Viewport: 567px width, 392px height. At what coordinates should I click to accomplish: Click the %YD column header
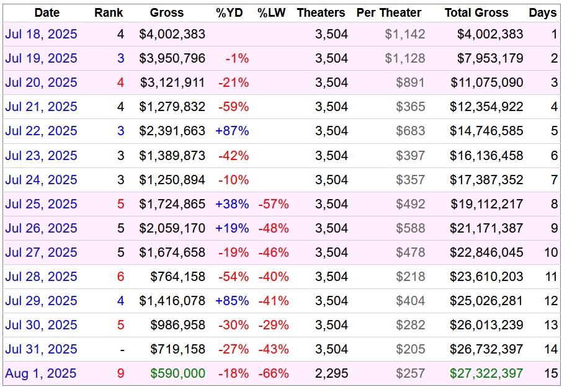230,13
